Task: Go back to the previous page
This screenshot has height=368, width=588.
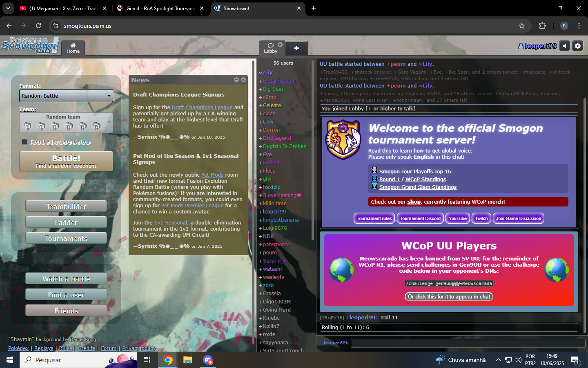Action: pyautogui.click(x=9, y=26)
